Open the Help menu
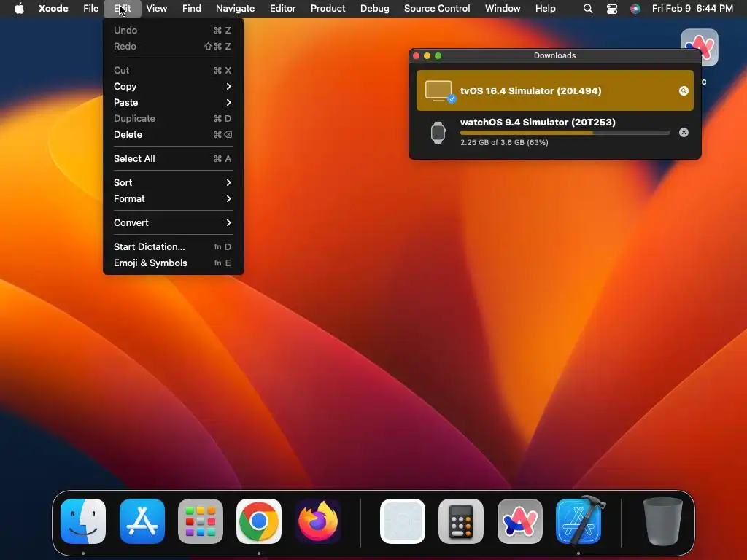747x560 pixels. [x=545, y=8]
